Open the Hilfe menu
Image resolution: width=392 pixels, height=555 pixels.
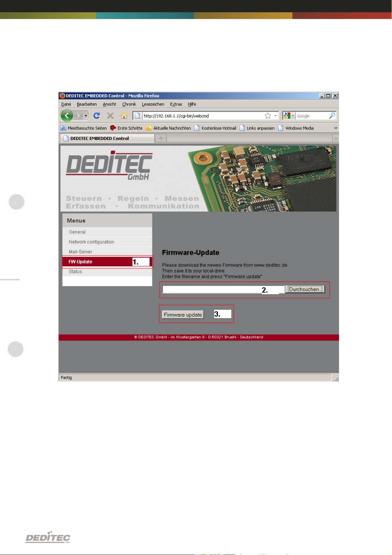pyautogui.click(x=192, y=104)
